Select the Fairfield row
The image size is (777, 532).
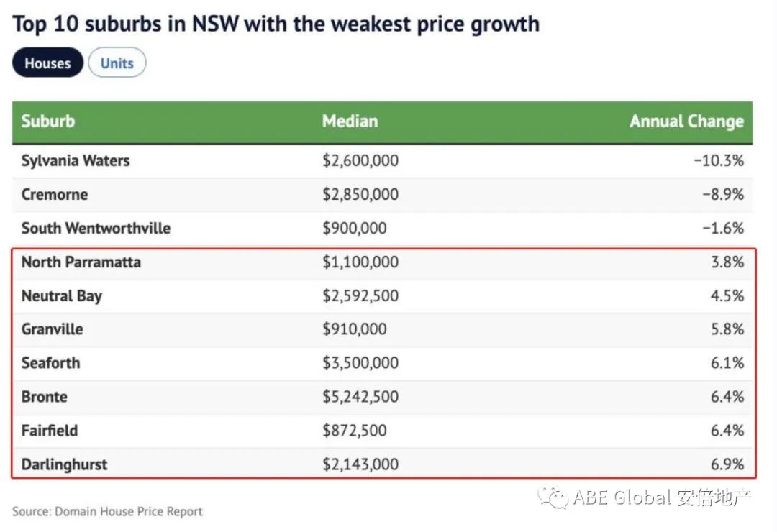point(50,431)
